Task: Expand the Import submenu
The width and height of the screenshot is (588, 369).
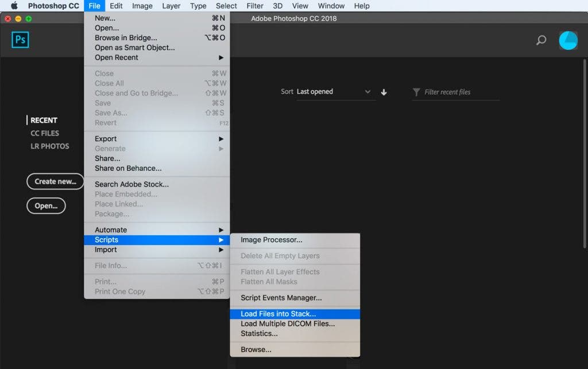Action: click(106, 250)
